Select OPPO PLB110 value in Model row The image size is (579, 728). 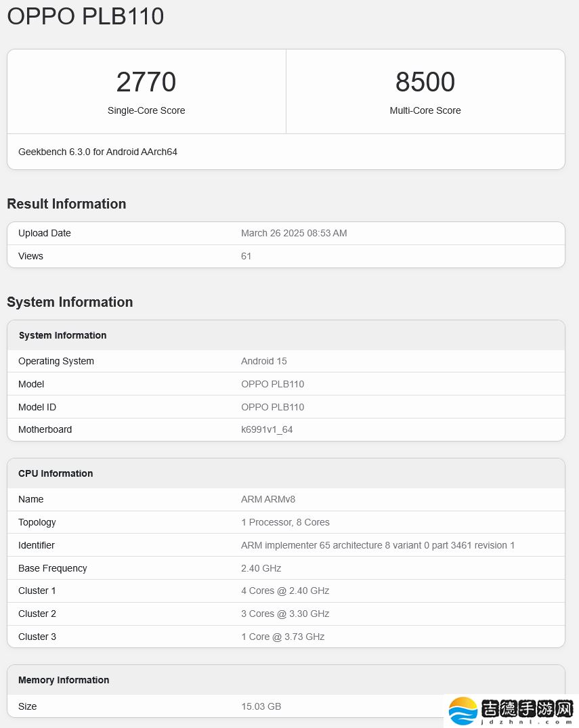[272, 384]
